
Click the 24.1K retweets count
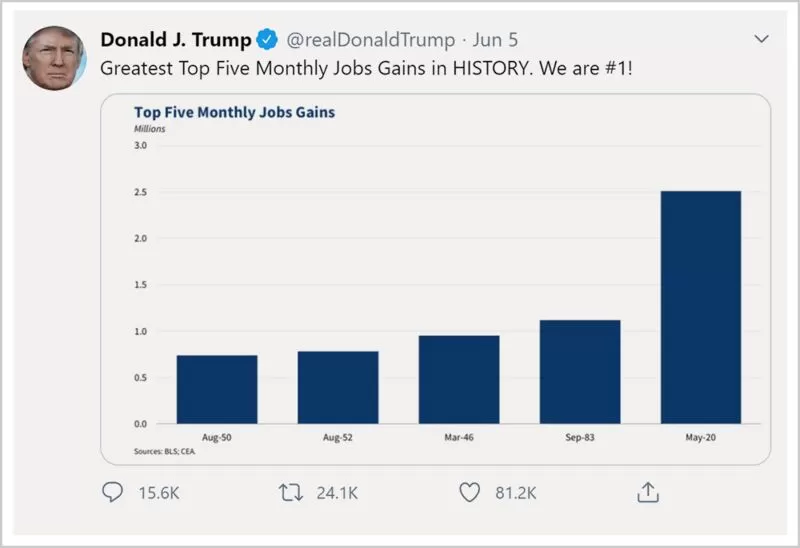click(337, 493)
